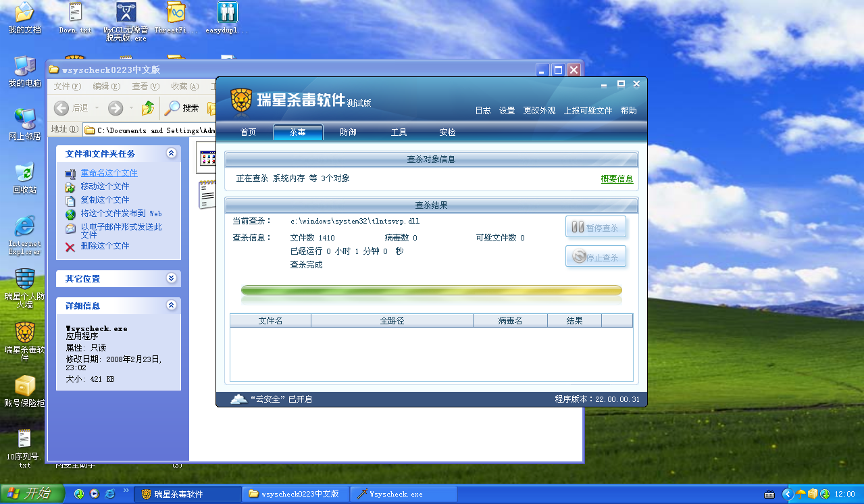
Task: Click the scan progress bar
Action: [x=432, y=291]
